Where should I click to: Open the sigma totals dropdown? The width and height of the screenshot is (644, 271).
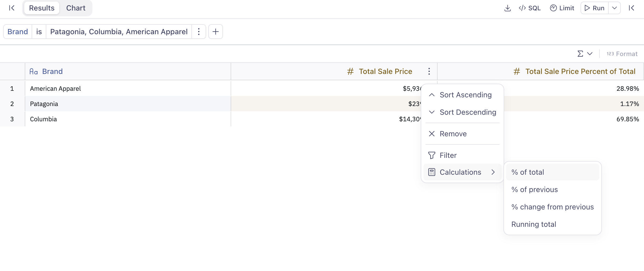click(585, 54)
